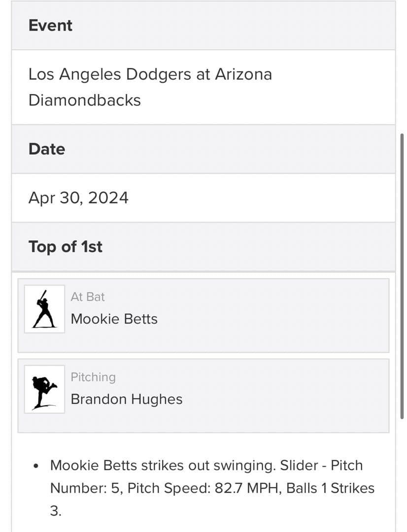Click the Date section header
Screen dimensions: 407x532
pyautogui.click(x=47, y=149)
